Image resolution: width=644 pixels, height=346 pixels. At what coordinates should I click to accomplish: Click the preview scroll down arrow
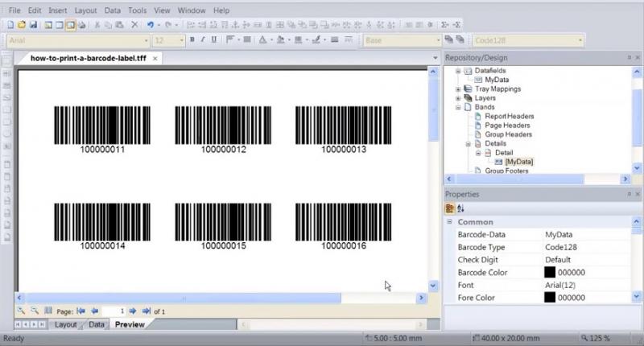coord(433,286)
